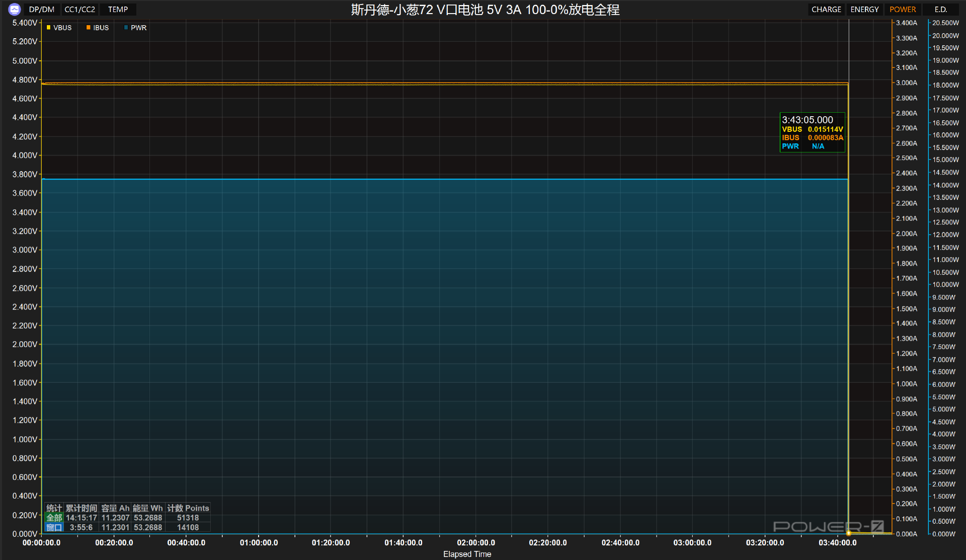Click the 计数 Points column header

pyautogui.click(x=188, y=508)
